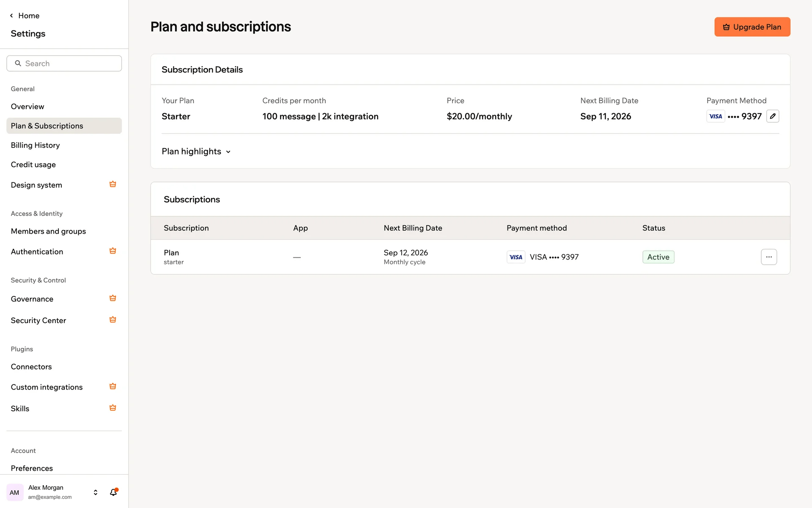Go to Members and groups
The image size is (812, 508).
64,231
